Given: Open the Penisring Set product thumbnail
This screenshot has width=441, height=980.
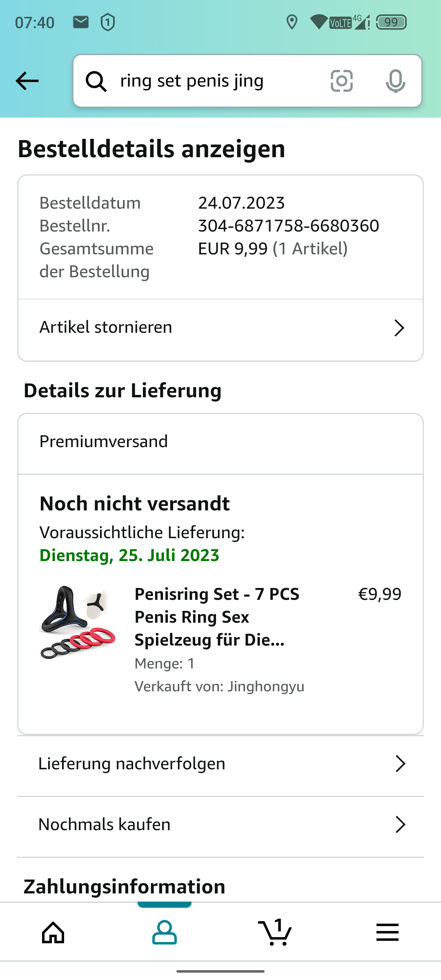Looking at the screenshot, I should 78,622.
